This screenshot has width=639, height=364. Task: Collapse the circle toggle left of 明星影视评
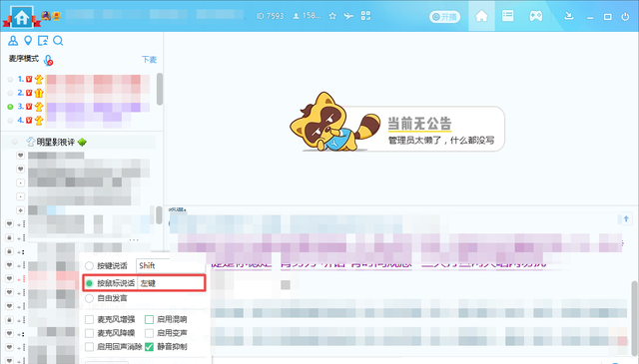pos(15,142)
